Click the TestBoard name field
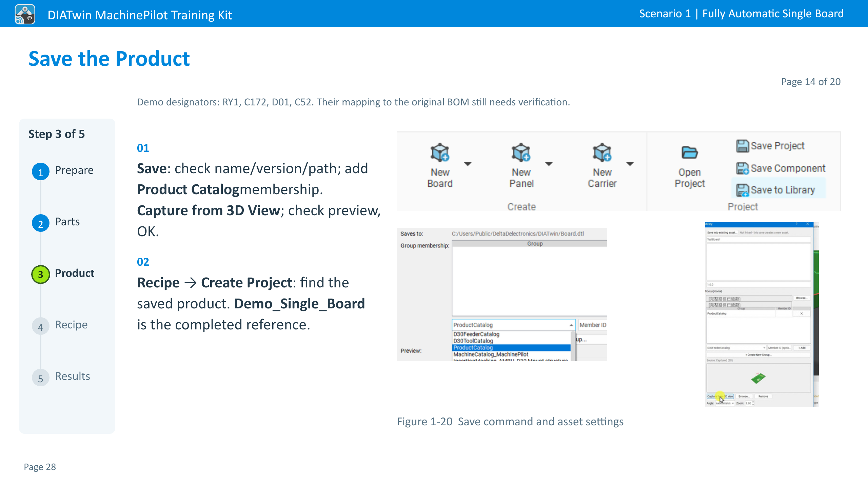This screenshot has height=488, width=868. 758,240
